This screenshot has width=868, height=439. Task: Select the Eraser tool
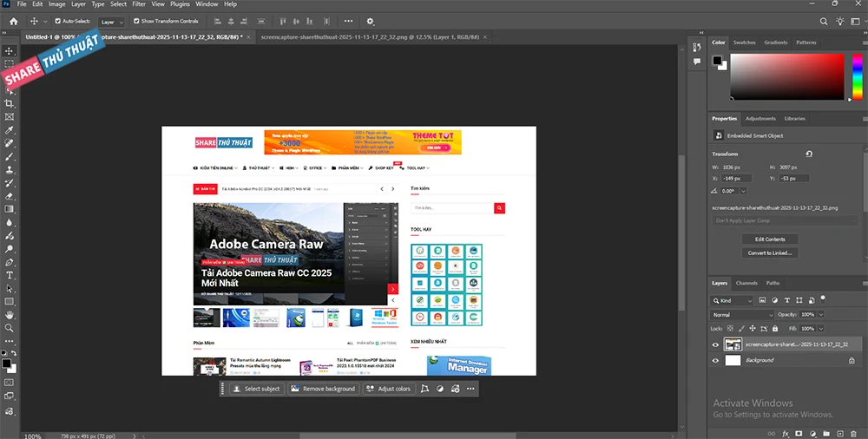coord(9,196)
